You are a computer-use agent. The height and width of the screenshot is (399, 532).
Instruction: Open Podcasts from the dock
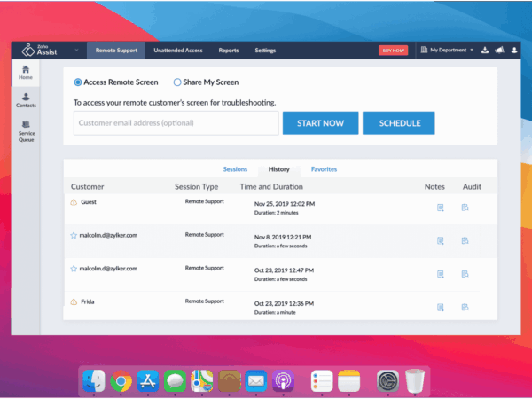[x=283, y=381]
